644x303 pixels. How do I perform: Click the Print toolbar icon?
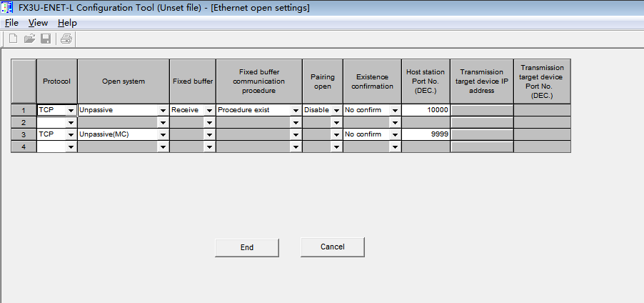click(x=66, y=39)
